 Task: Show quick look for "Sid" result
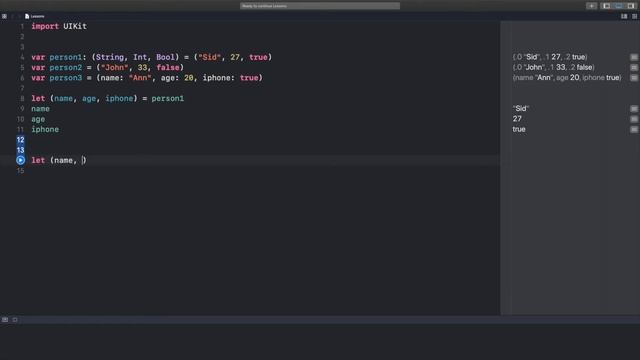coord(634,109)
